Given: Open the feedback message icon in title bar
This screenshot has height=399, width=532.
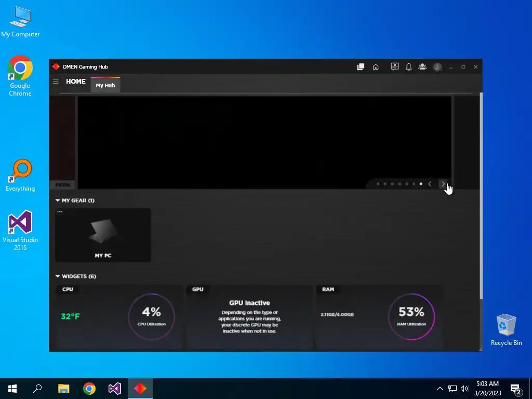Looking at the screenshot, I should click(395, 66).
